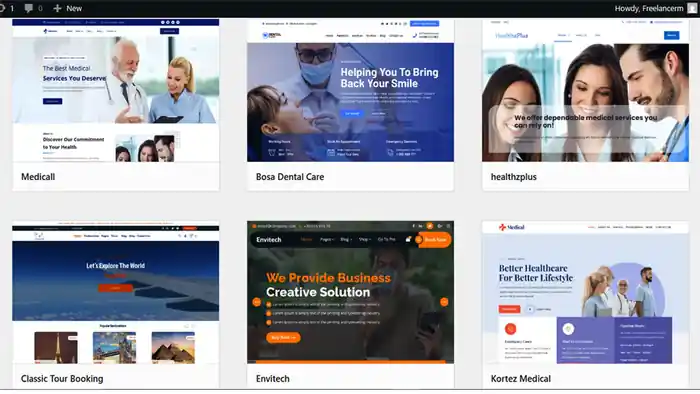The image size is (700, 394).
Task: Click the pyramids destination image in tour preview
Action: click(173, 348)
